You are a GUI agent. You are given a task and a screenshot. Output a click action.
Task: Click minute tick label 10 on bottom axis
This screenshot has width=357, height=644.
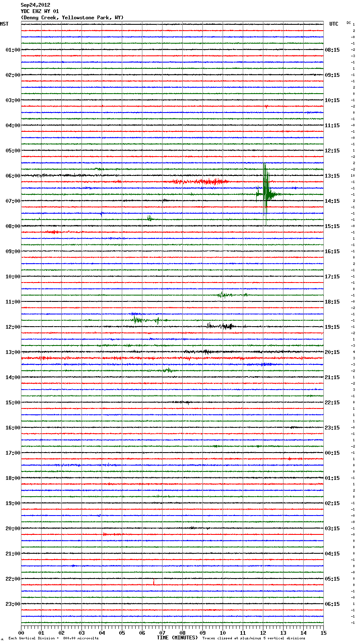click(x=223, y=633)
